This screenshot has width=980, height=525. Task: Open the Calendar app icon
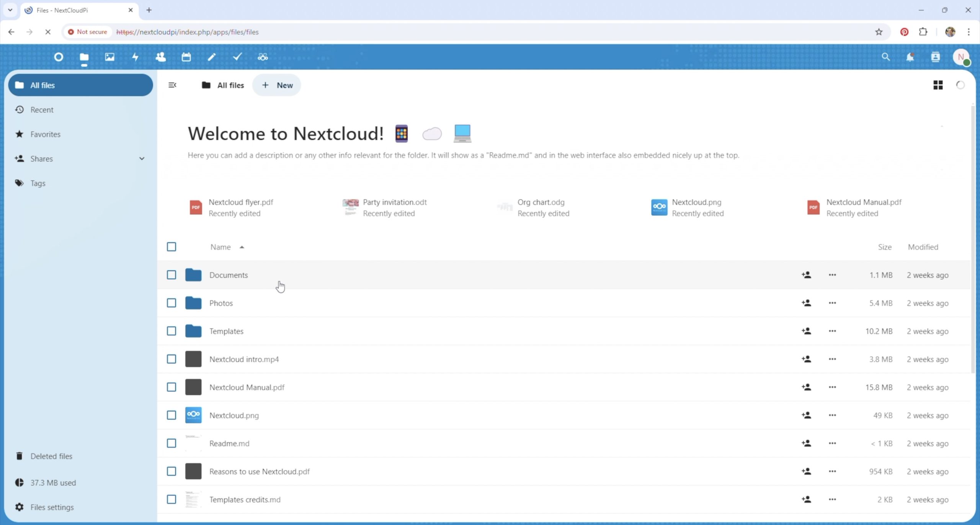click(186, 57)
